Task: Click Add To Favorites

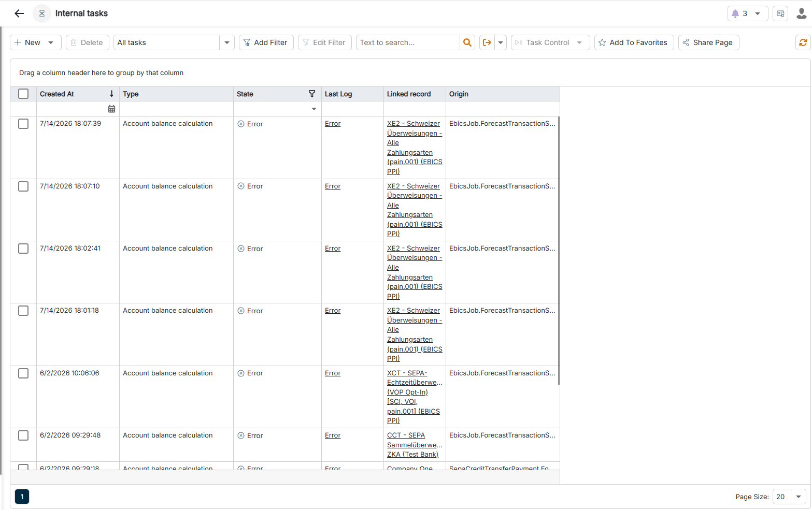Action: coord(634,42)
